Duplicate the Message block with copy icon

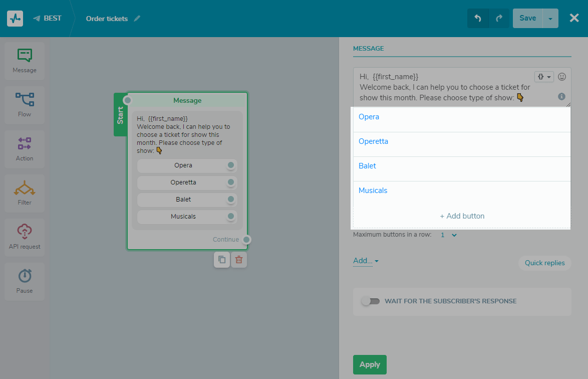[x=222, y=260]
